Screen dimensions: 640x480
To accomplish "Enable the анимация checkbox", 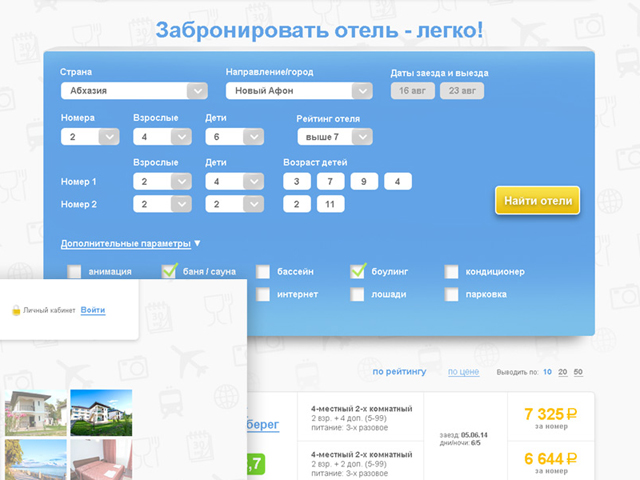I will [74, 271].
